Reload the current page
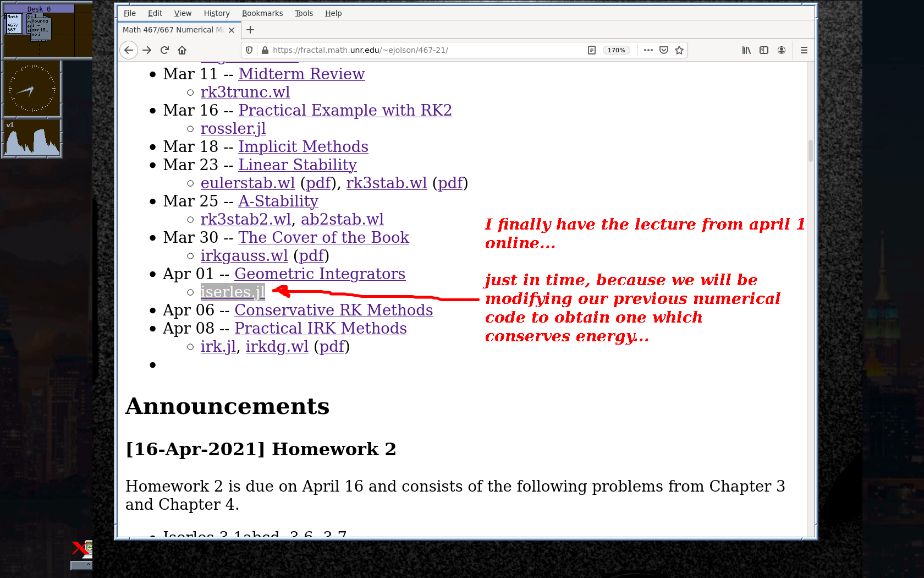 (x=164, y=50)
